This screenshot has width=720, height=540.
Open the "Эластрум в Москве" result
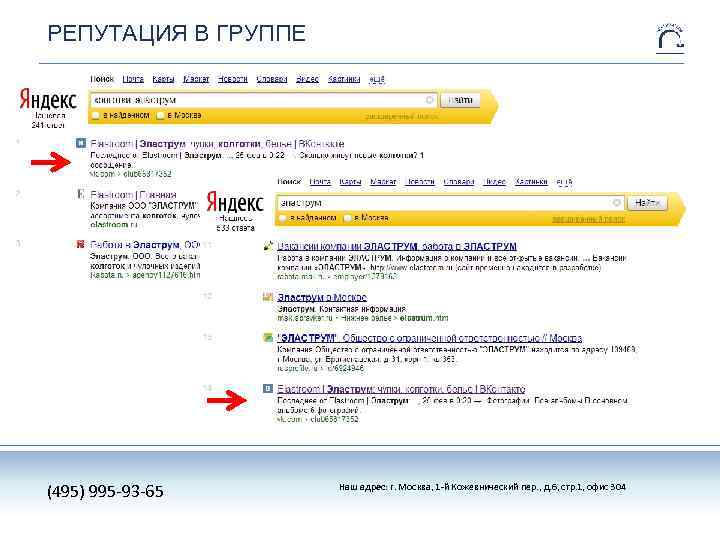click(322, 297)
